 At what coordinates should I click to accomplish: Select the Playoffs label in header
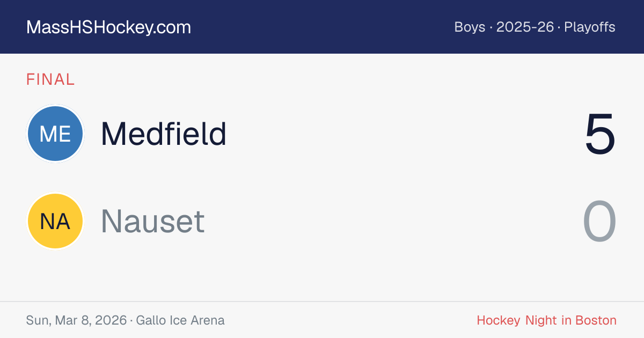[590, 27]
